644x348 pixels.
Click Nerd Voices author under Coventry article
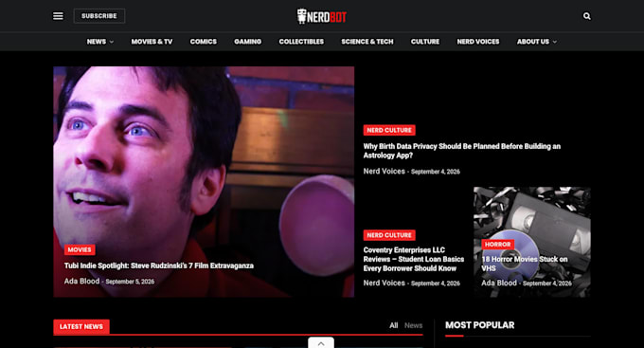click(384, 283)
